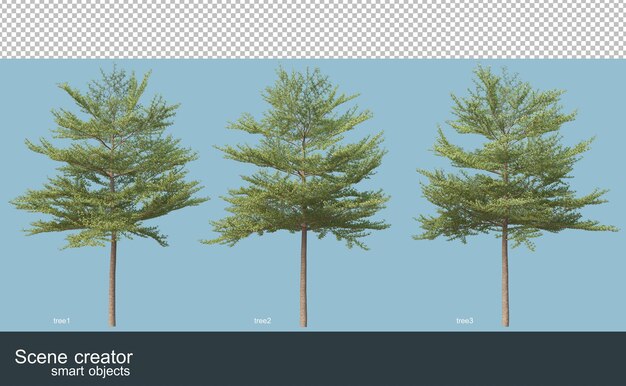This screenshot has width=626, height=386.
Task: Select the tree2 smart object image
Action: [x=295, y=196]
